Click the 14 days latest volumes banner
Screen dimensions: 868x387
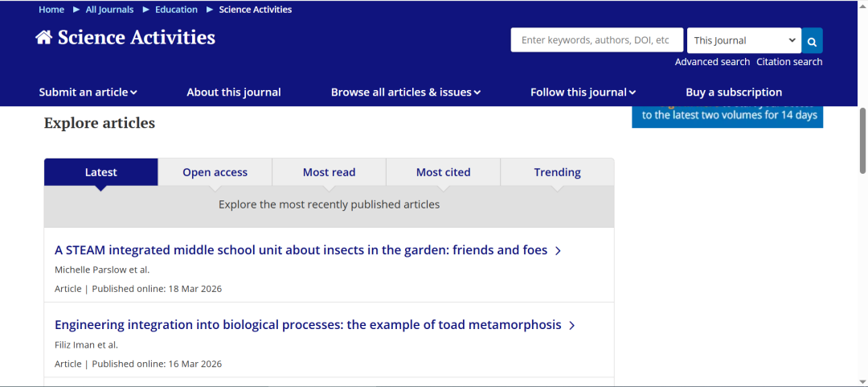tap(727, 115)
